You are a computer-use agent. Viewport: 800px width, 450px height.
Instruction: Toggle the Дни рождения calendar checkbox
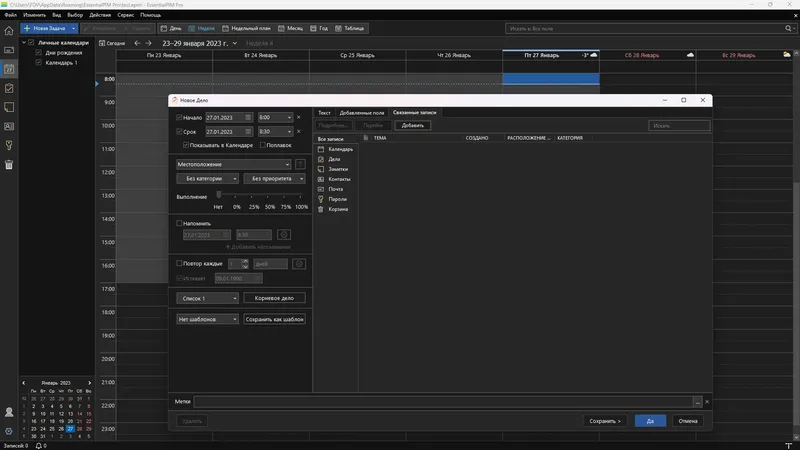click(x=38, y=53)
